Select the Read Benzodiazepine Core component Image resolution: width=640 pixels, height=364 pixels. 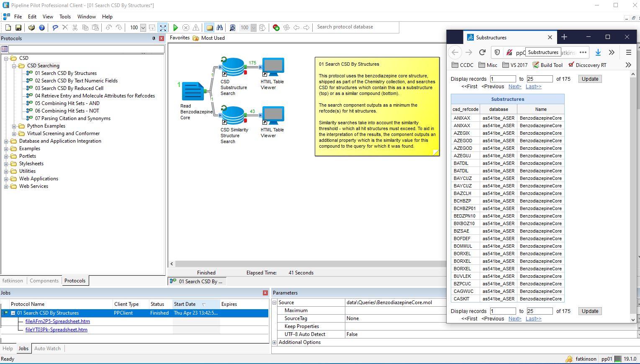[193, 92]
